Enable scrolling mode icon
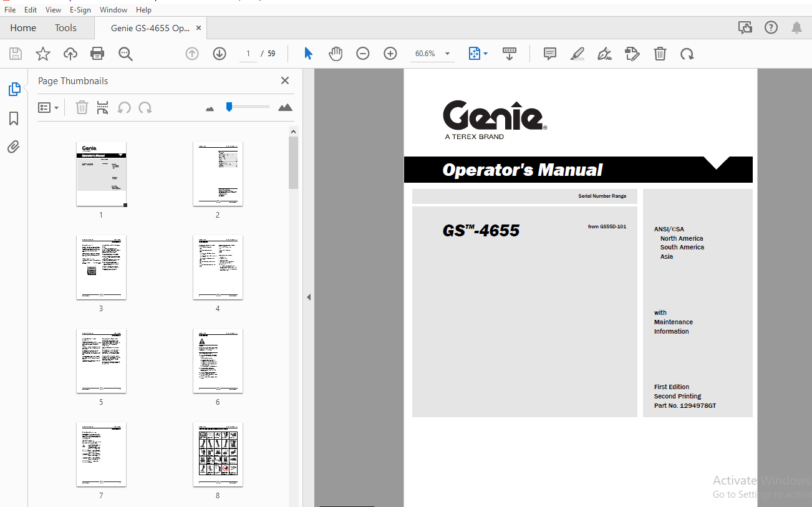 coord(510,54)
